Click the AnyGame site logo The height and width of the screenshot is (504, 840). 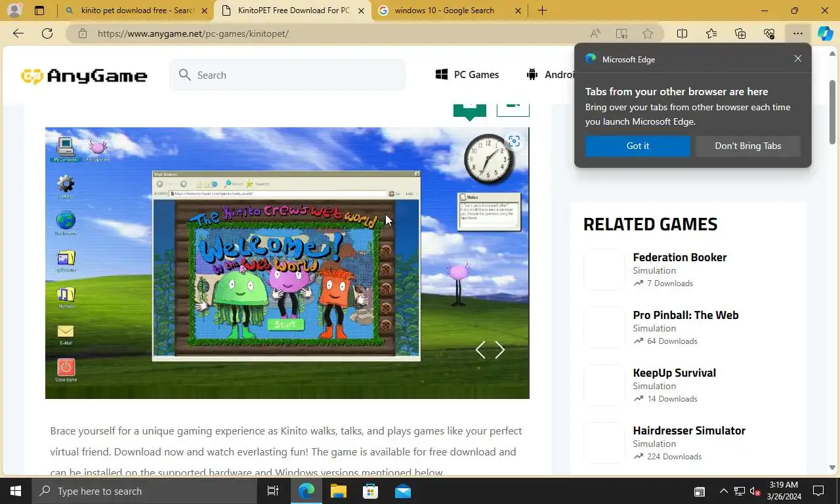[84, 75]
